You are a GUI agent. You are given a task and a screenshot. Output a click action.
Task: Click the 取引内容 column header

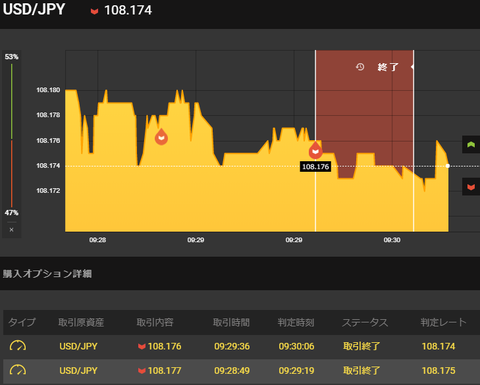pos(155,322)
